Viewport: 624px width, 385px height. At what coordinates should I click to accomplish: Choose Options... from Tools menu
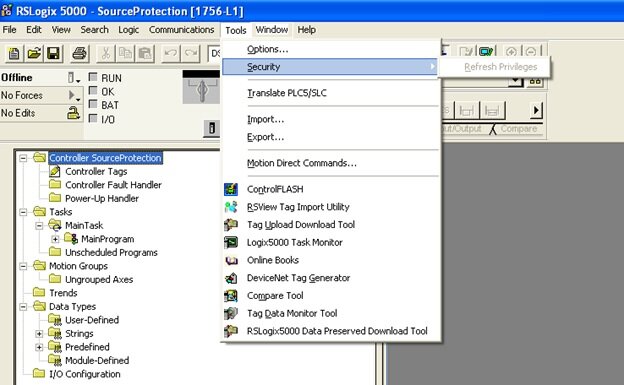point(330,49)
